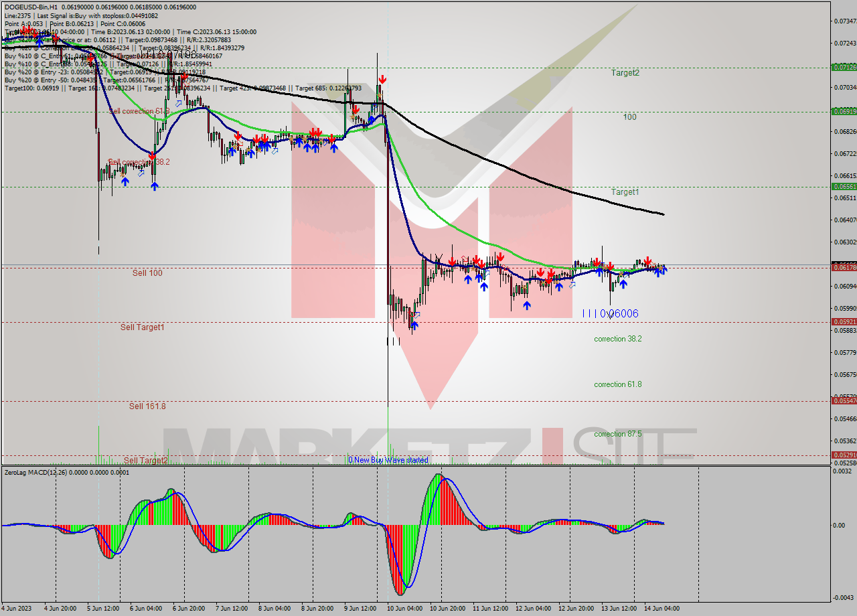Click the 'Target100: 0.06919' summary line
This screenshot has height=616, width=857.
coord(183,88)
